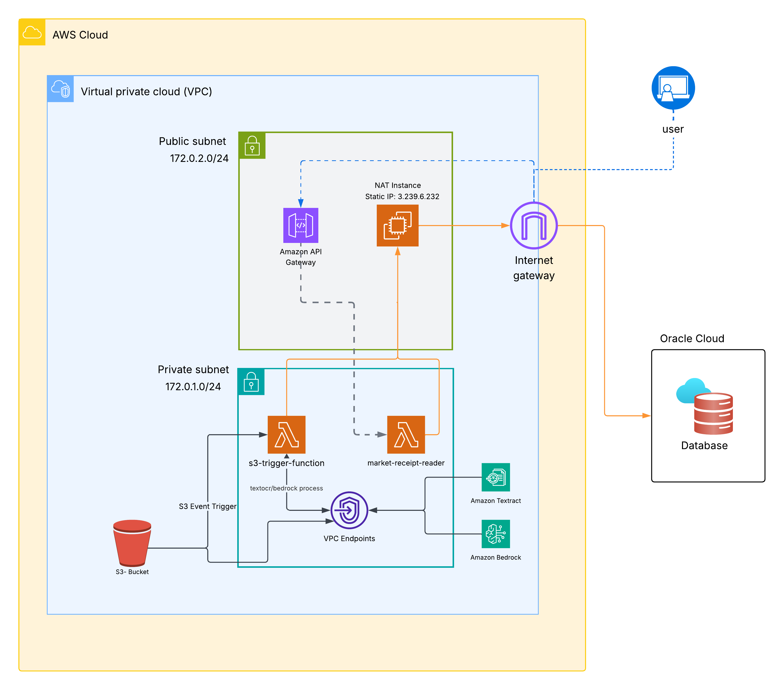Click the 'Virtual private cloud (VPC)' label
The height and width of the screenshot is (690, 784).
point(146,92)
